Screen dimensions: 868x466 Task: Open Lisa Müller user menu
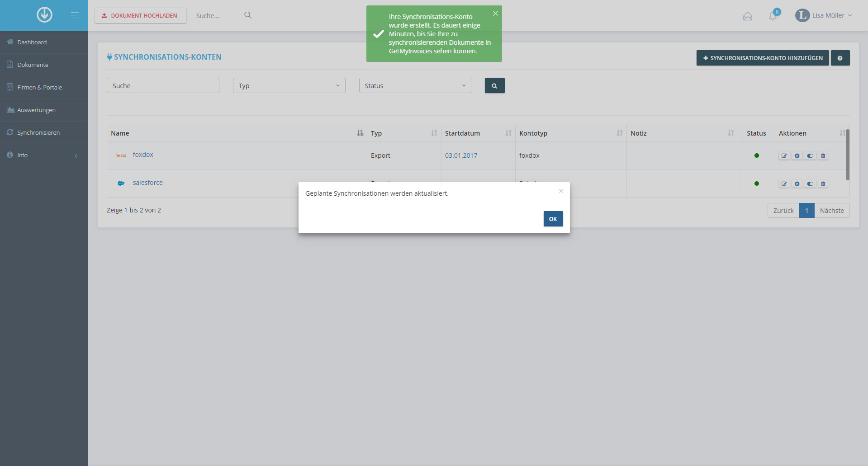[824, 15]
